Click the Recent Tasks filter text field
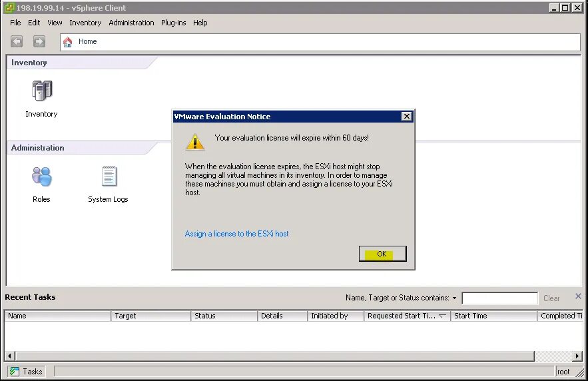The height and width of the screenshot is (381, 588). click(x=500, y=298)
